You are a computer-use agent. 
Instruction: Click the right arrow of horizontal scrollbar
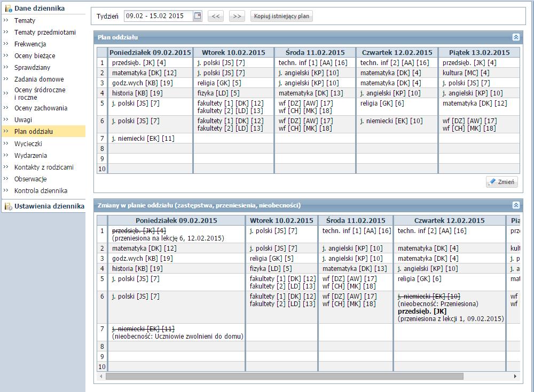[515, 377]
